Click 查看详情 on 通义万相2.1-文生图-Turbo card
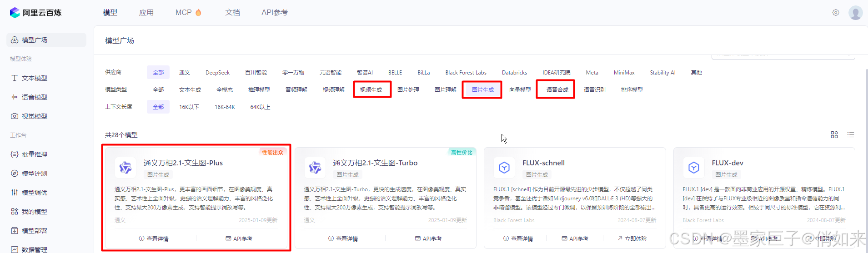This screenshot has width=868, height=253. [343, 239]
